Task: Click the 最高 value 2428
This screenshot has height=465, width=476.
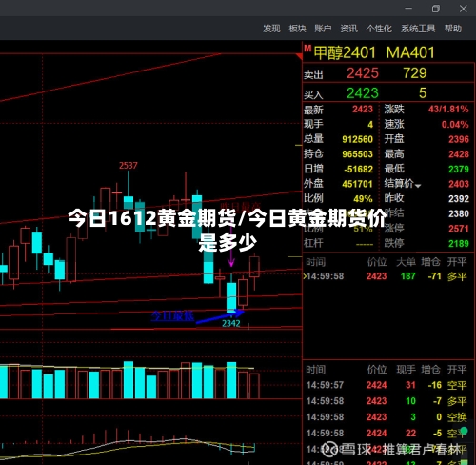Action: pyautogui.click(x=459, y=154)
